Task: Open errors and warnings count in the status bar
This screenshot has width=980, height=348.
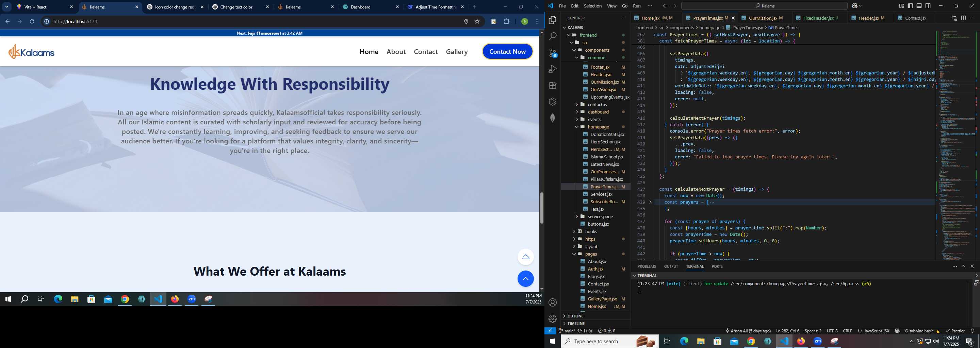Action: click(x=606, y=331)
